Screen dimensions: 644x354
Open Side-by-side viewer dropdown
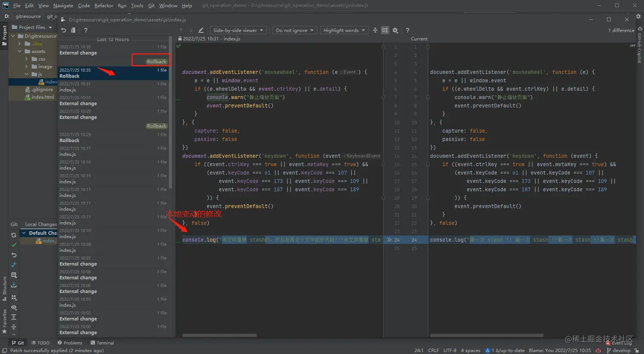pos(239,30)
